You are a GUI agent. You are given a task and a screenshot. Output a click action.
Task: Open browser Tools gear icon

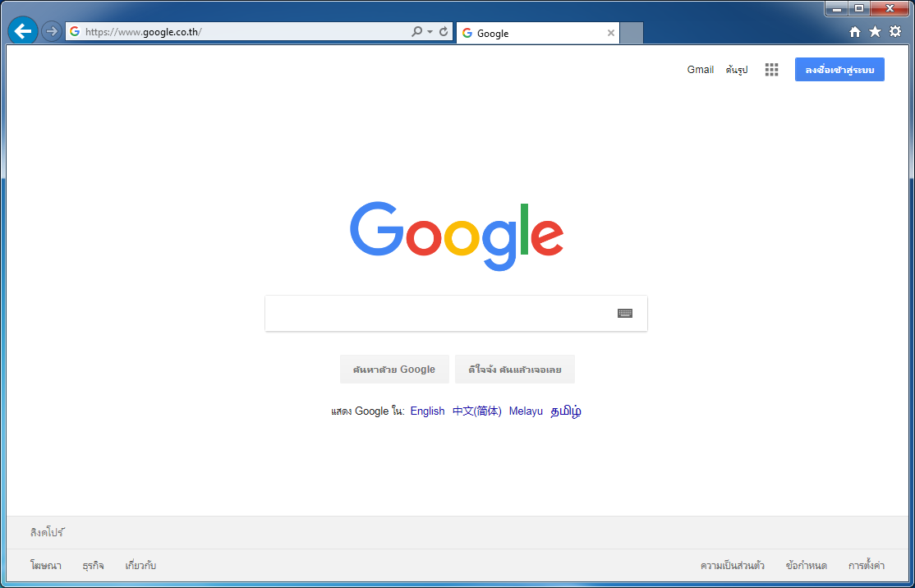click(895, 31)
